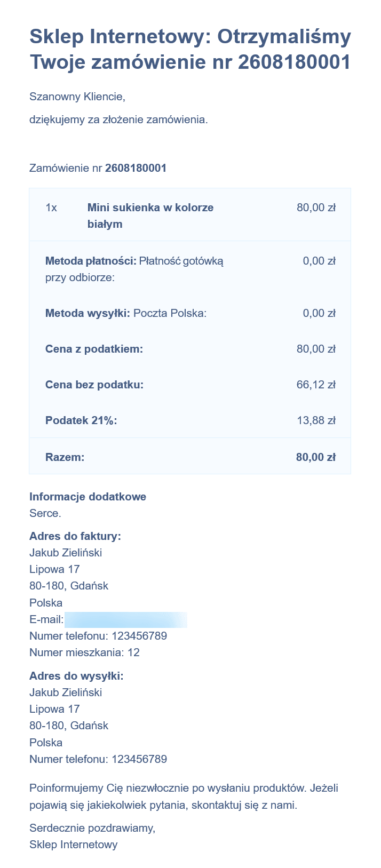
Task: Click the Informacje dodatkowe heading
Action: [x=88, y=497]
